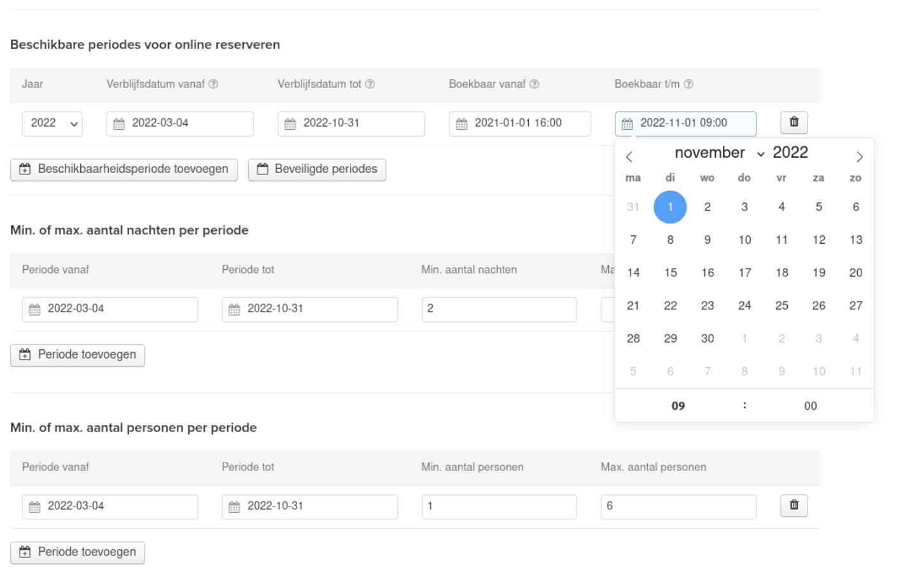
Task: Click help icon next to Verblijfsdatum tot
Action: (370, 84)
